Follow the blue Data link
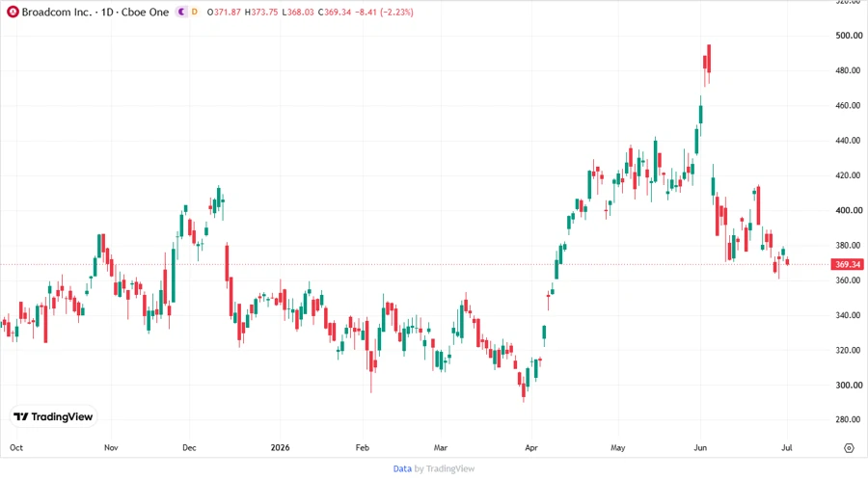 point(402,468)
